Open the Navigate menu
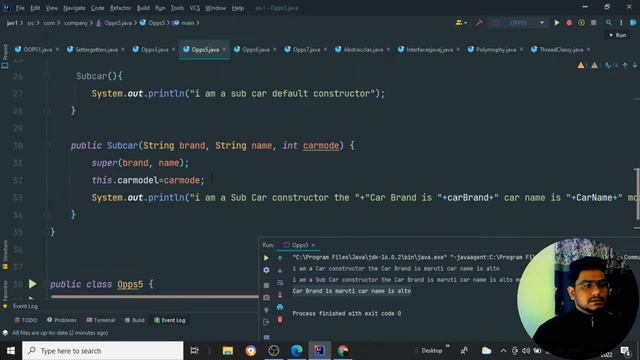This screenshot has height=360, width=640. (x=74, y=8)
